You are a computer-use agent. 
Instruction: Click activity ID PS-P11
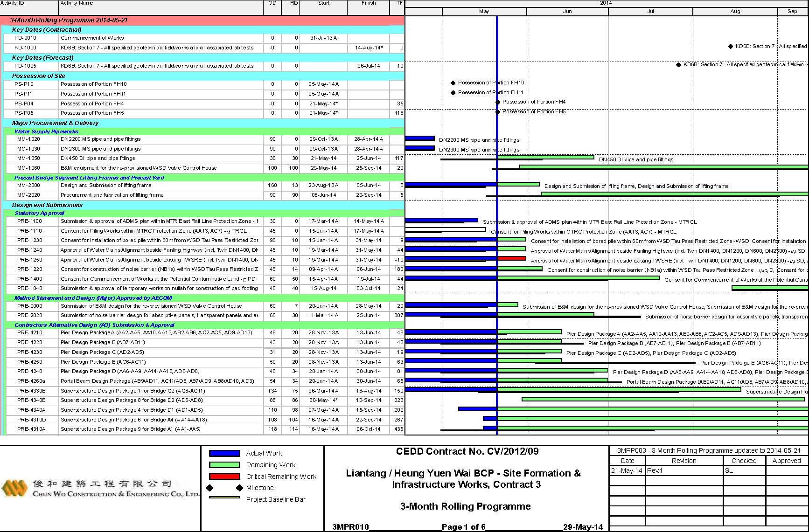(23, 94)
